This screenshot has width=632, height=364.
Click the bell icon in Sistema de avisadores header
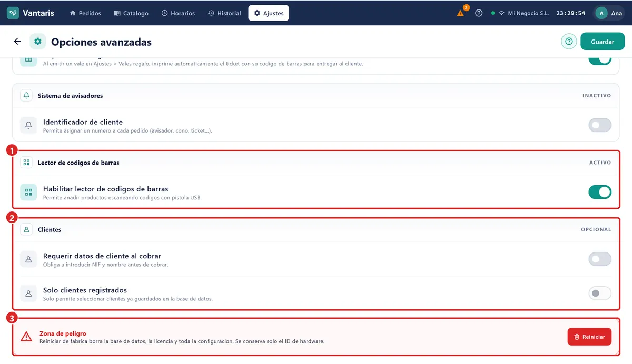[x=26, y=96]
